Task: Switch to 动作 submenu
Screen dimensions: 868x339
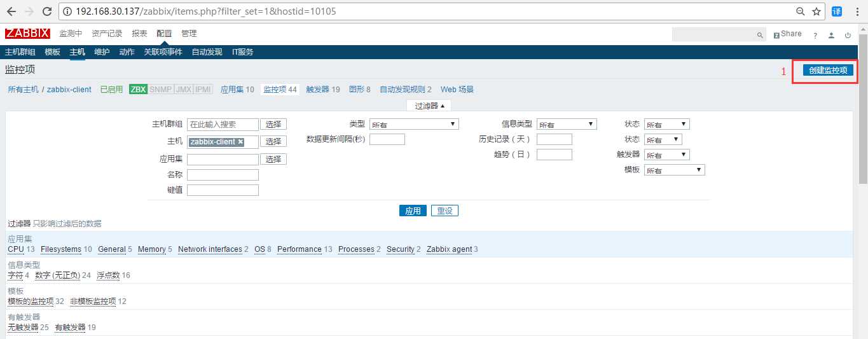Action: point(127,52)
